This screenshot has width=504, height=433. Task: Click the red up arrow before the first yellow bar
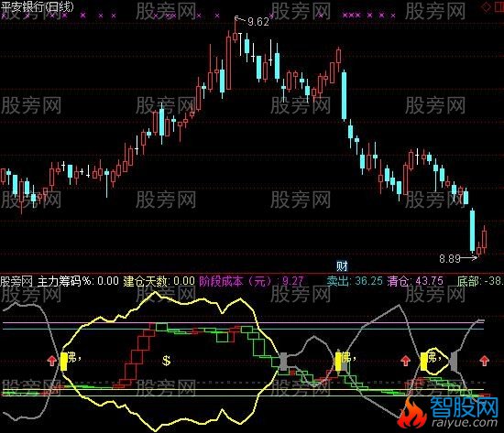52,361
